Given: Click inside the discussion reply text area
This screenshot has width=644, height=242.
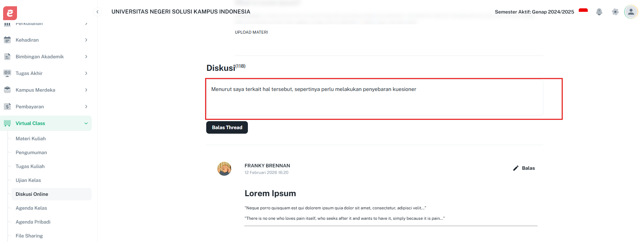Looking at the screenshot, I should point(374,98).
